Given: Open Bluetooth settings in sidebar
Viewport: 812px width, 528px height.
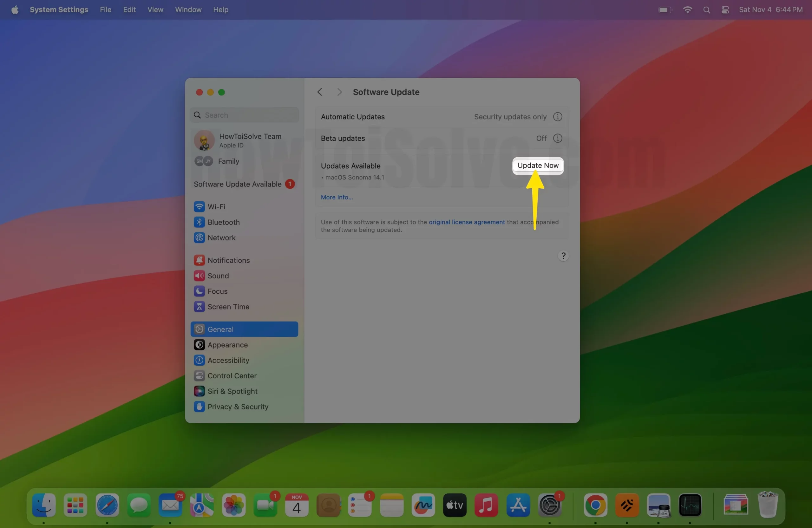Looking at the screenshot, I should (244, 222).
